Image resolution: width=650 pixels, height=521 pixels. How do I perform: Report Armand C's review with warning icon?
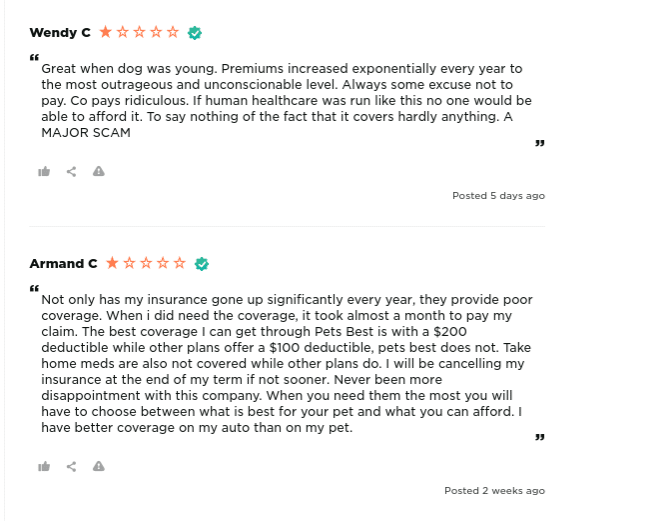tap(99, 466)
